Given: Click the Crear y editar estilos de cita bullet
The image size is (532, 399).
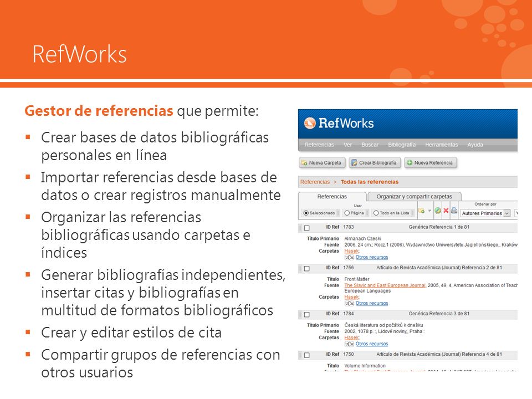Looking at the screenshot, I should tap(131, 332).
